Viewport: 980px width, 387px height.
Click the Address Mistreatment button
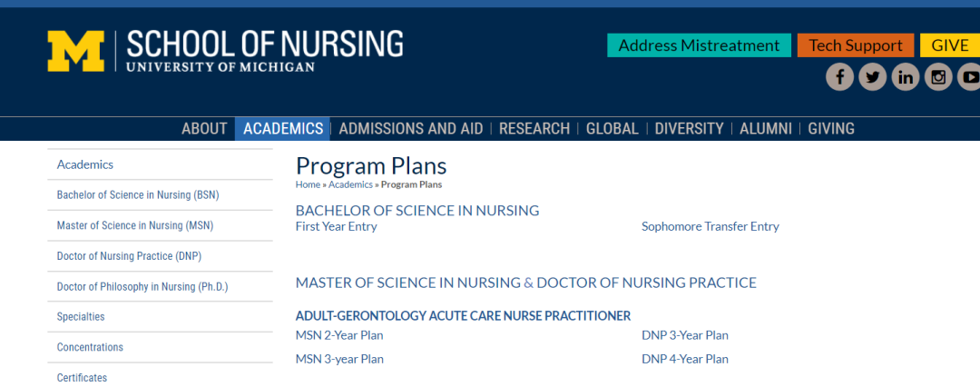click(699, 45)
